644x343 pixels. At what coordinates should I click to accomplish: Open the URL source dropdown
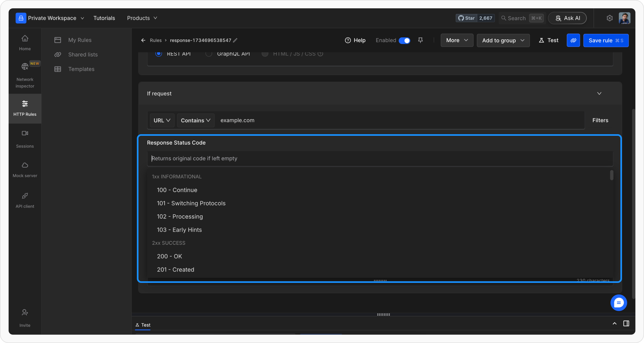[162, 120]
